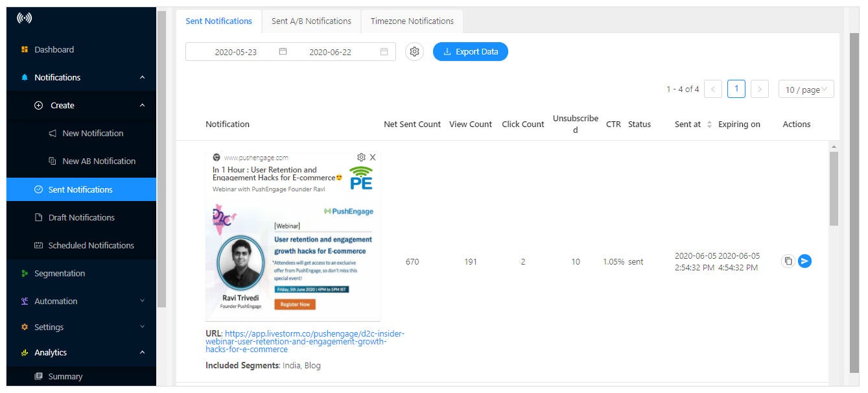Click the blue resend notification icon
Image resolution: width=868 pixels, height=393 pixels.
click(x=804, y=261)
